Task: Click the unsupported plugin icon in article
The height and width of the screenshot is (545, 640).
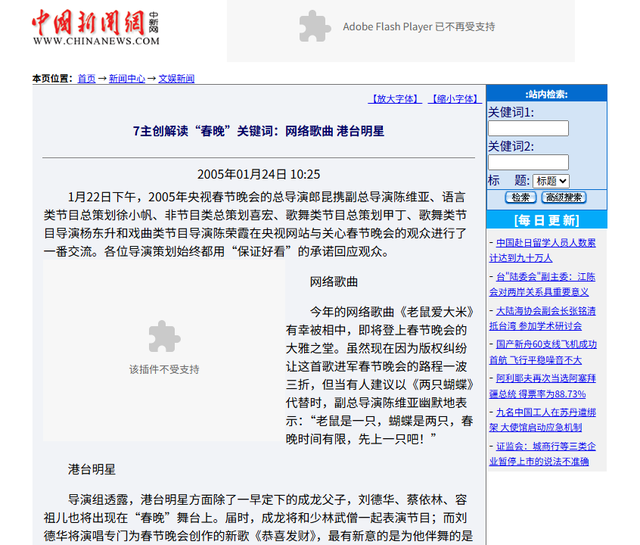Action: 164,338
